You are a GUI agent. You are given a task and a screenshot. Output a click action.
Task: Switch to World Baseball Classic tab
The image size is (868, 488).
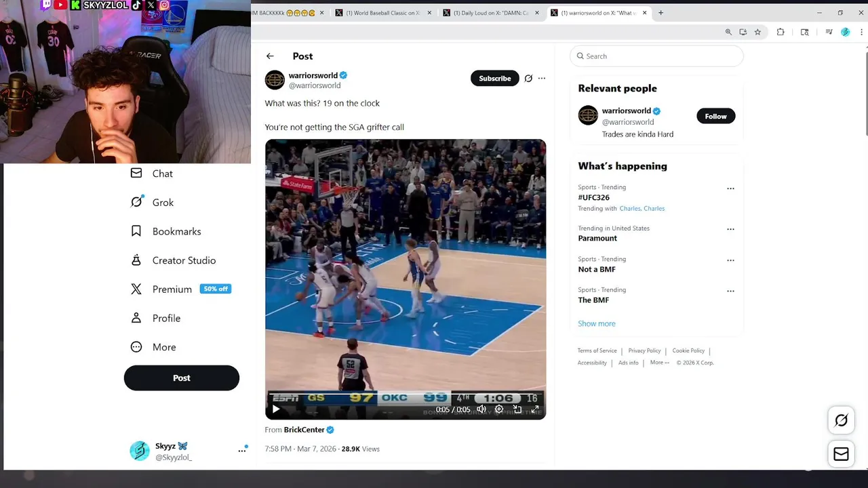pyautogui.click(x=382, y=13)
